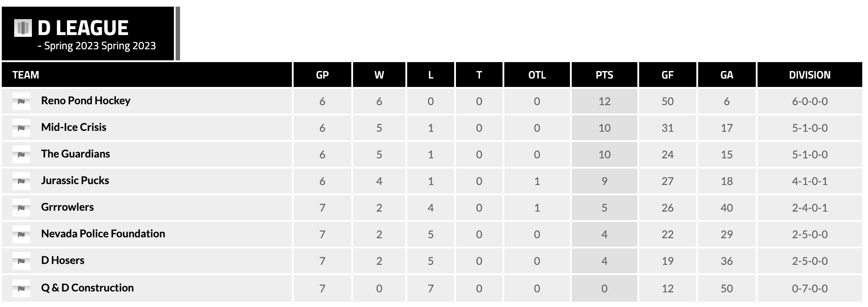The width and height of the screenshot is (868, 307).
Task: Click Q & D Construction flag icon
Action: pyautogui.click(x=21, y=288)
